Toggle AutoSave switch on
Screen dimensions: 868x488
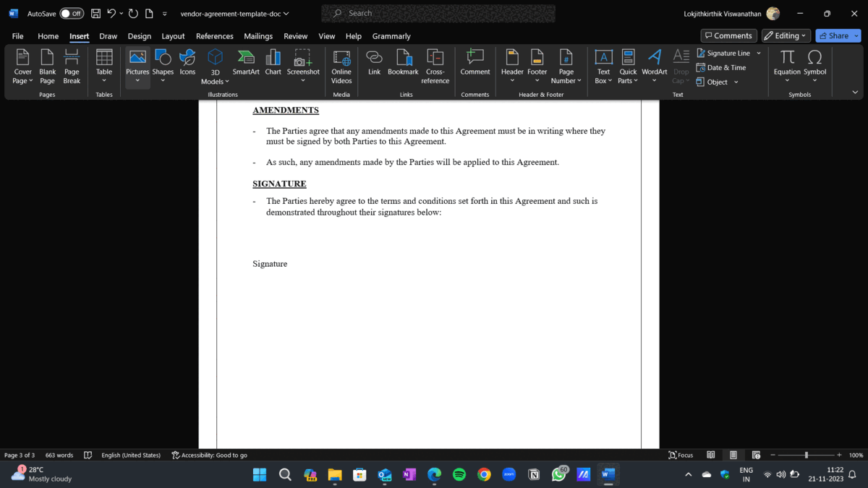click(72, 14)
